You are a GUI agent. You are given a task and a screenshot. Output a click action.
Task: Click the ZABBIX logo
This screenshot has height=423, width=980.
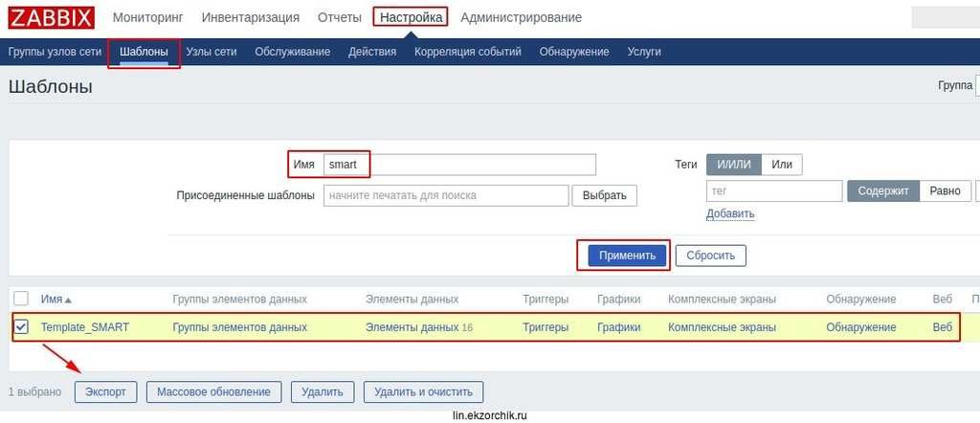coord(51,17)
